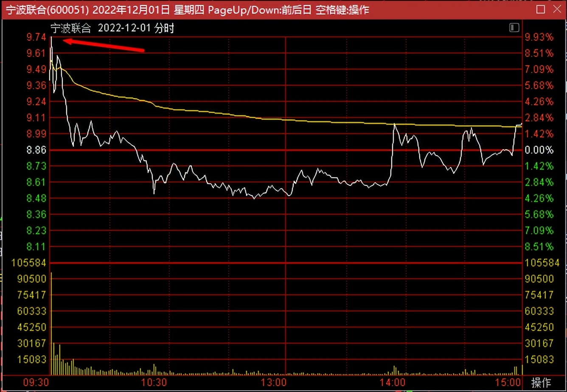Viewport: 567px width, 392px height.
Task: Select the 9.61 price label
Action: 36,53
